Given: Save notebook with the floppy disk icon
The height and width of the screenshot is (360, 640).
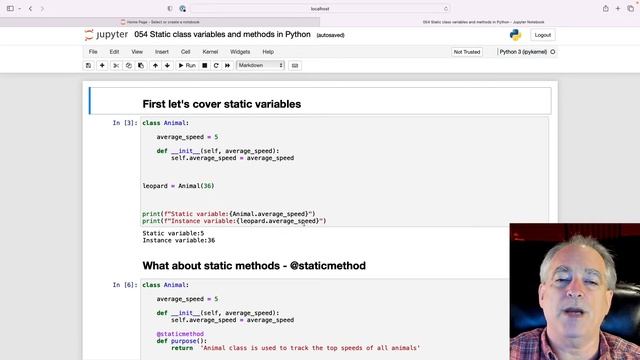Looking at the screenshot, I should click(x=89, y=65).
